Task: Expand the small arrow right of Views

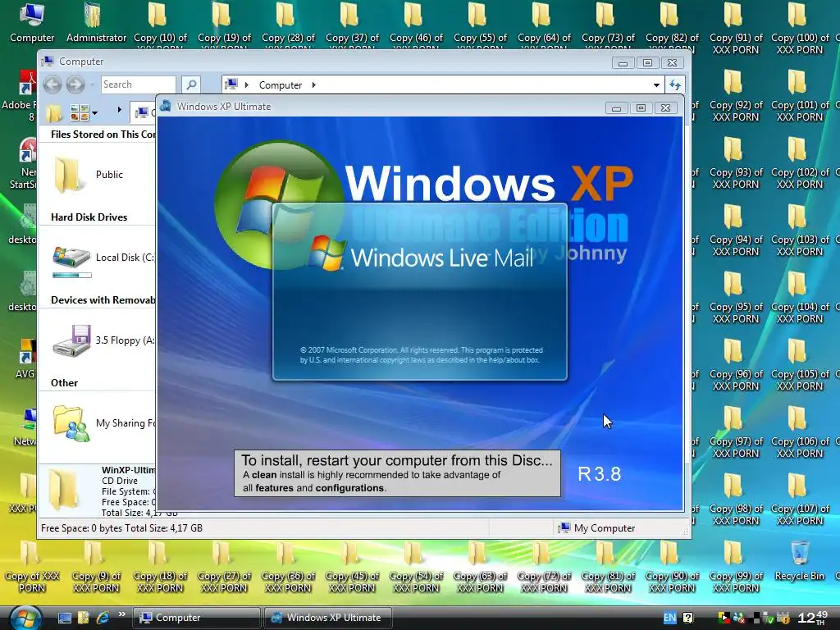Action: tap(120, 110)
